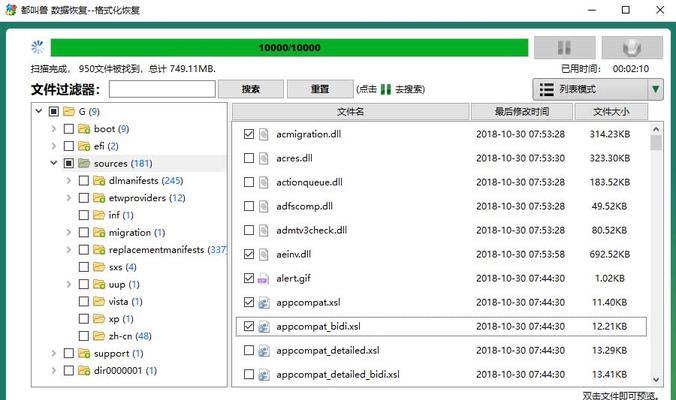
Task: Check the boot folder checkbox
Action: pos(69,129)
